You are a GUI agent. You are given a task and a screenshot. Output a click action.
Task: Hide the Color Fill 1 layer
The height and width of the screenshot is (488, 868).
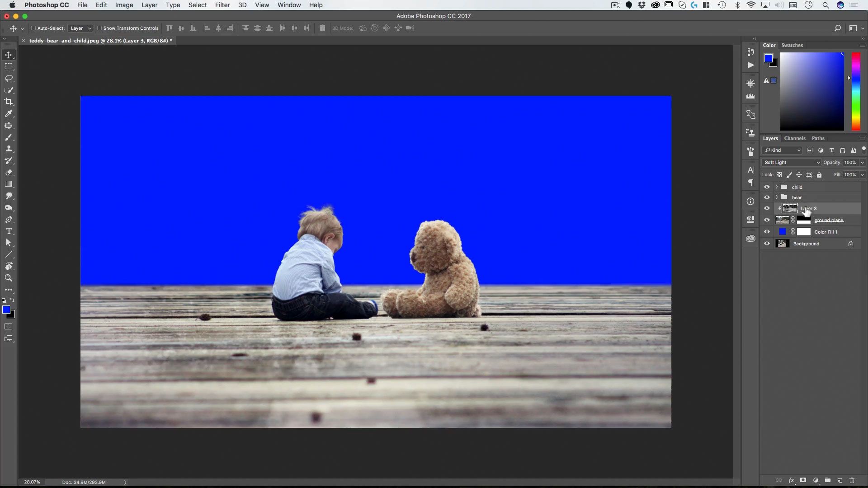click(767, 232)
